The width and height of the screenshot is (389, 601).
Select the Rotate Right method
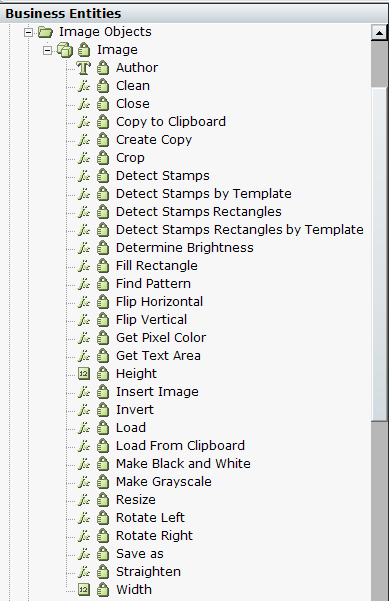[x=154, y=535]
